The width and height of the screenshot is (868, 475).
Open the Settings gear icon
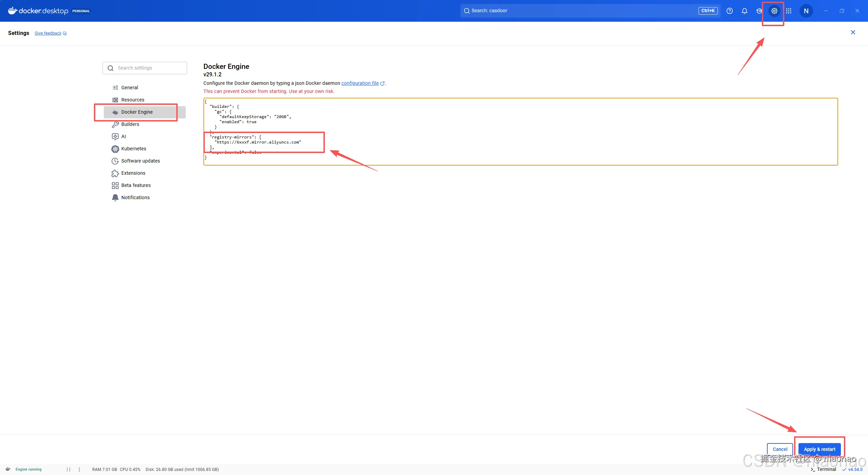774,11
